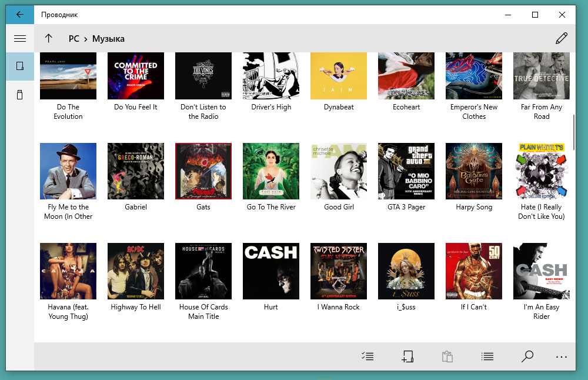
Task: Select the USB drive sidebar icon
Action: pyautogui.click(x=20, y=95)
